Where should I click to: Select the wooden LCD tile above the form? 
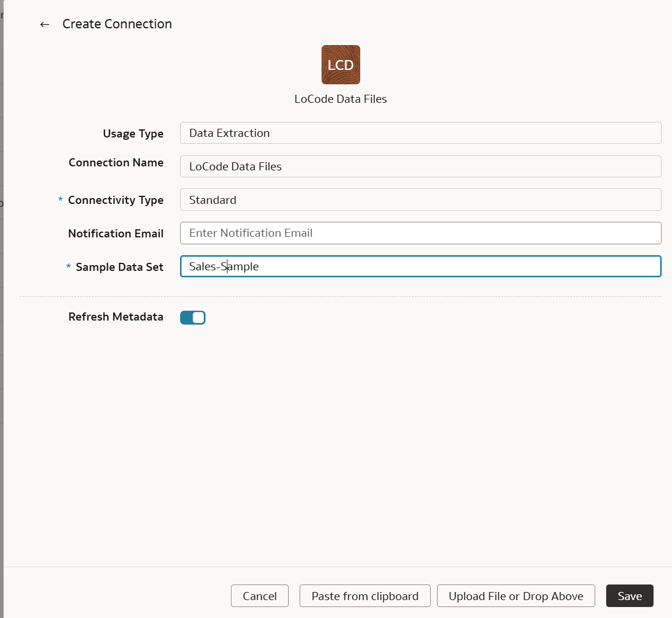point(340,64)
